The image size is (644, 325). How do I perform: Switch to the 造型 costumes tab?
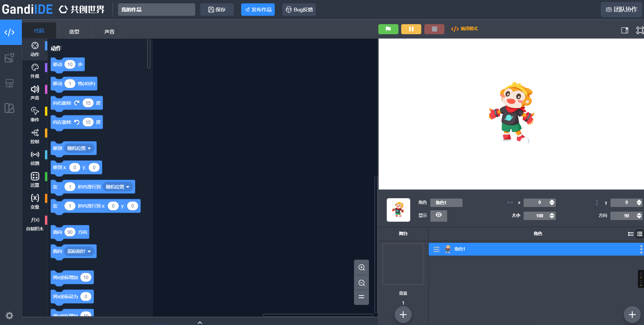tap(74, 32)
